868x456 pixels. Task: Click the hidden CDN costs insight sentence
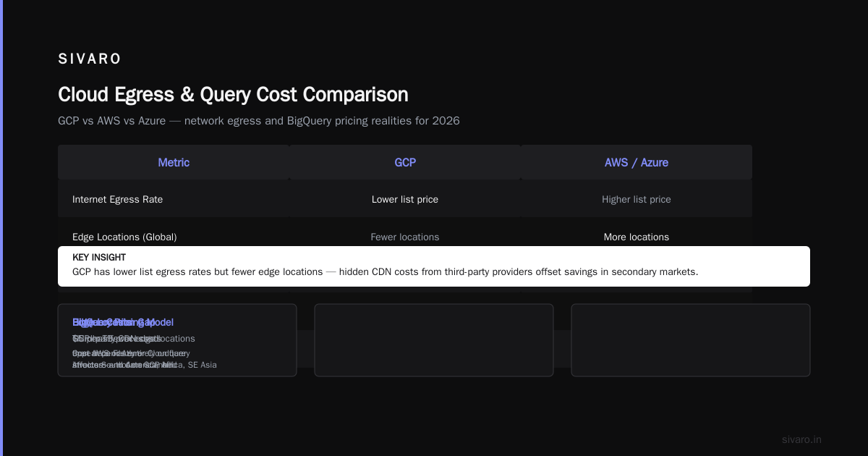[385, 272]
